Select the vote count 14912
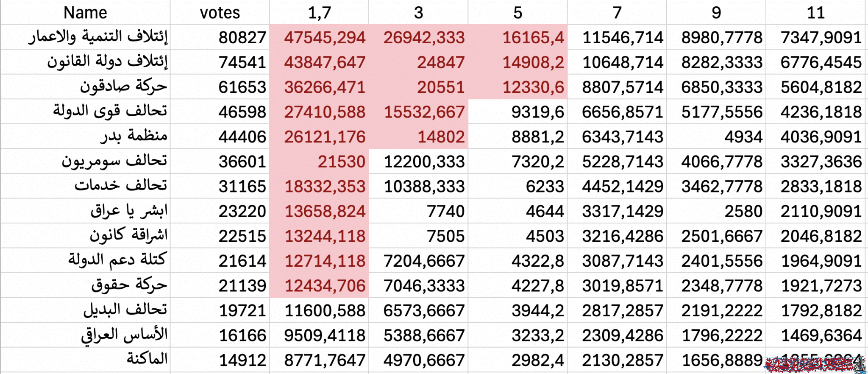 242,360
